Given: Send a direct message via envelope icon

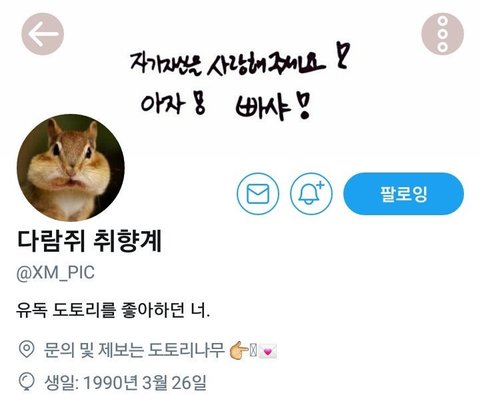Looking at the screenshot, I should tap(258, 193).
